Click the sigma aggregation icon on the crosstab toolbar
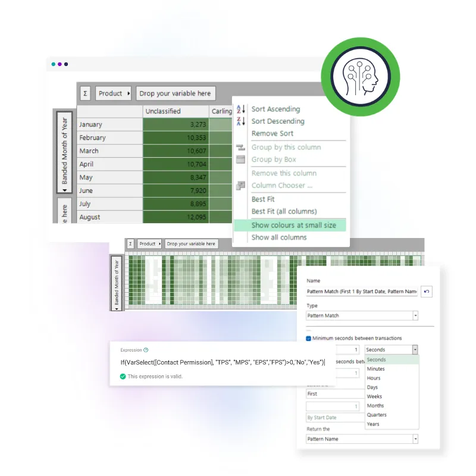 coord(86,93)
